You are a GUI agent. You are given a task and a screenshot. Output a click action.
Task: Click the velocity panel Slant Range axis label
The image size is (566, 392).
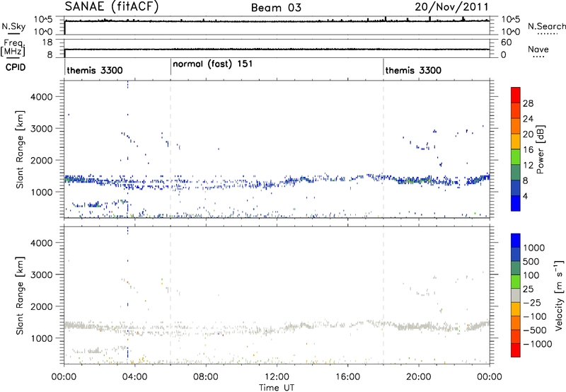pyautogui.click(x=20, y=296)
